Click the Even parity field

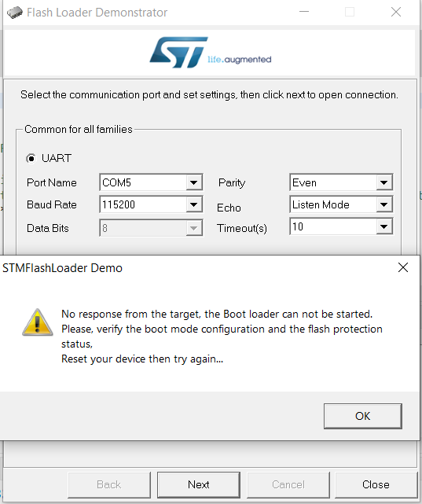[333, 182]
